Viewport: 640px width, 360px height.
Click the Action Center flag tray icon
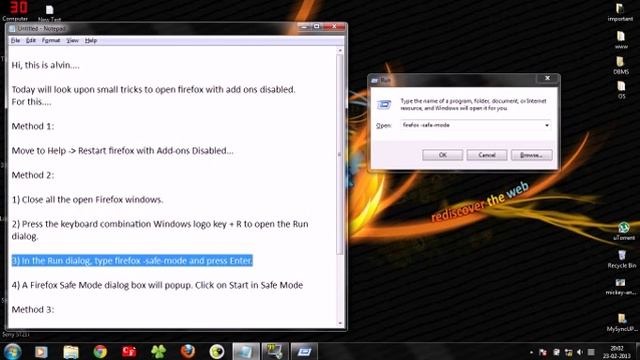[x=542, y=352]
